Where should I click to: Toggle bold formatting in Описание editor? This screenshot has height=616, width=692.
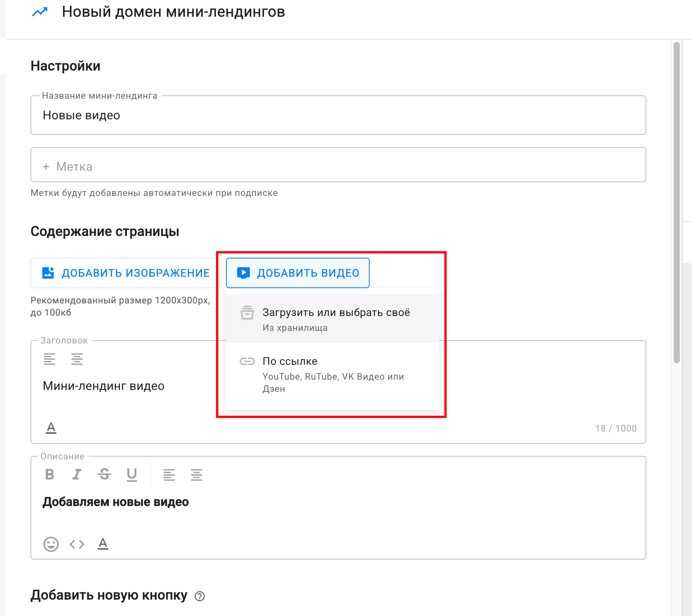point(50,475)
